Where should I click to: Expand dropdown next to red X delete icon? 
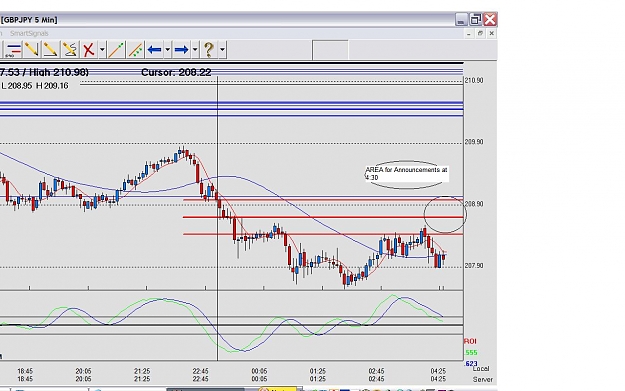click(x=102, y=50)
